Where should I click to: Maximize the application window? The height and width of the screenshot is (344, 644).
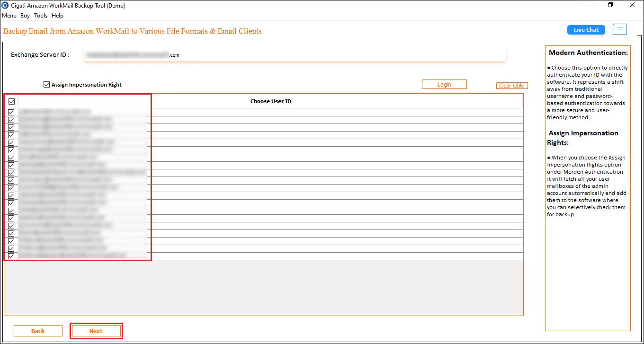point(610,5)
